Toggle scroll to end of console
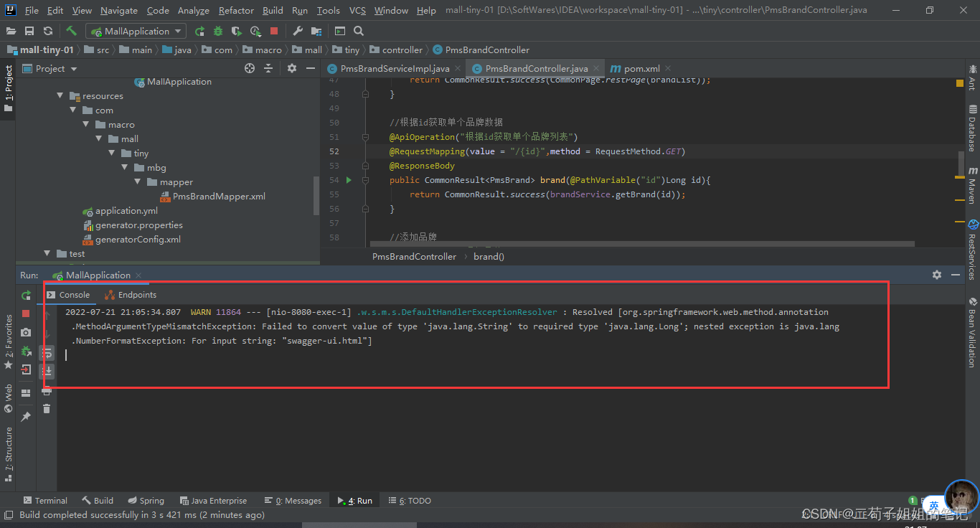980x528 pixels. 47,371
